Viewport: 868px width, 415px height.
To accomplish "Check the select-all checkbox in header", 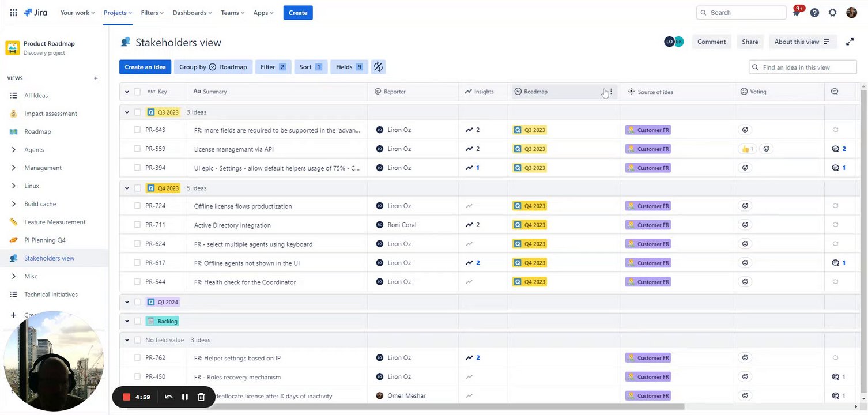I will [137, 92].
